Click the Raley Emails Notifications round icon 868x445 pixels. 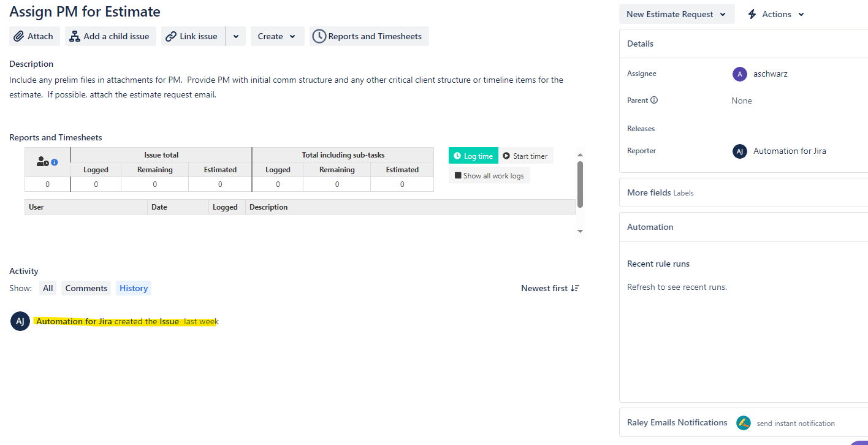point(743,422)
